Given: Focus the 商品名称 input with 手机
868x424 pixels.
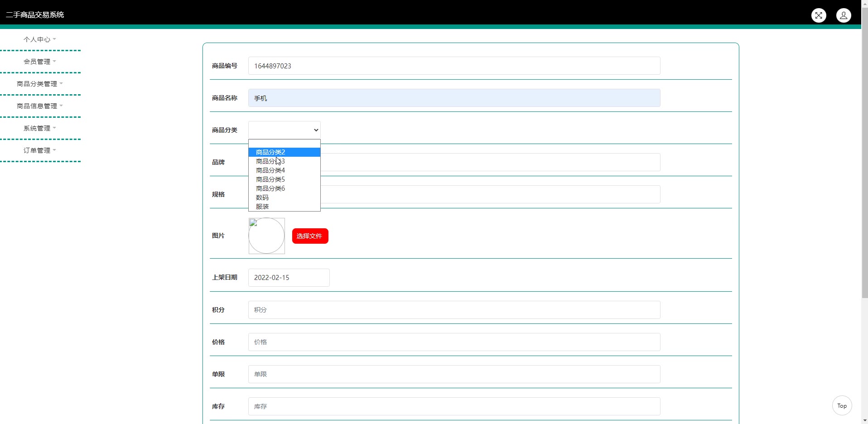Looking at the screenshot, I should coord(454,98).
